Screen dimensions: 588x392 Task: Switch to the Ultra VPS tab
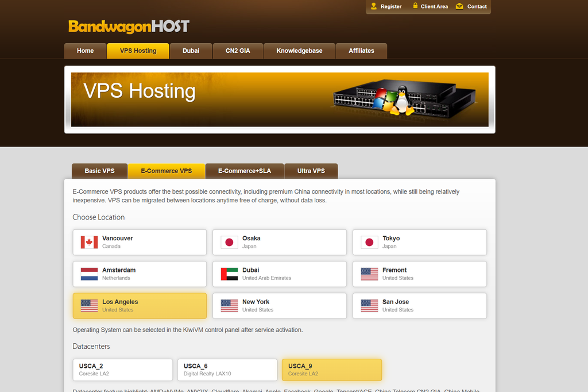point(311,171)
